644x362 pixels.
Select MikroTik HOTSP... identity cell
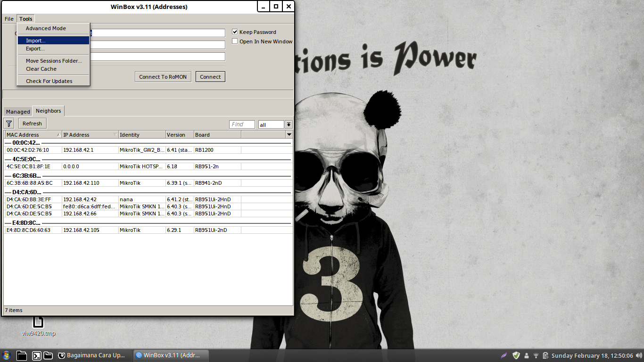(x=141, y=166)
